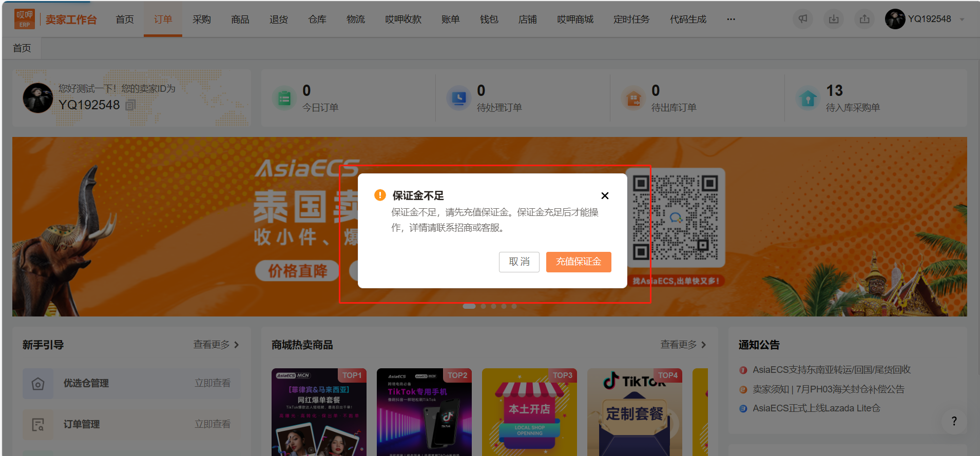980x456 pixels.
Task: Open the 商品 menu
Action: (240, 19)
